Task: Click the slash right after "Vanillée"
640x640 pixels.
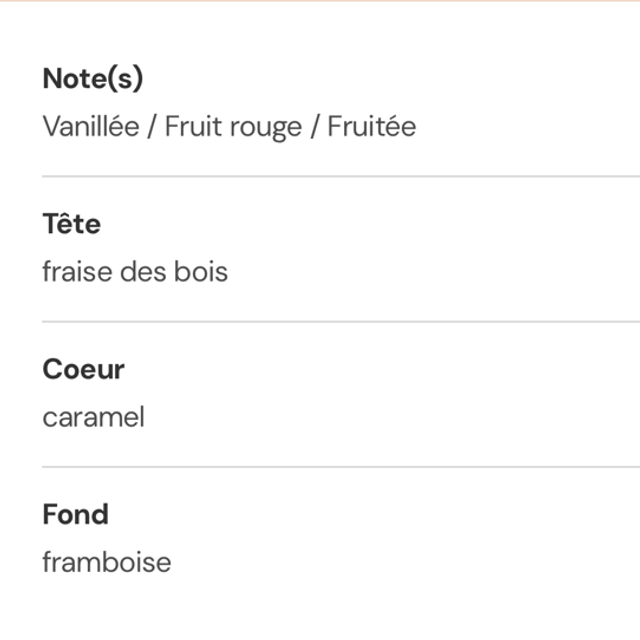Action: 152,127
